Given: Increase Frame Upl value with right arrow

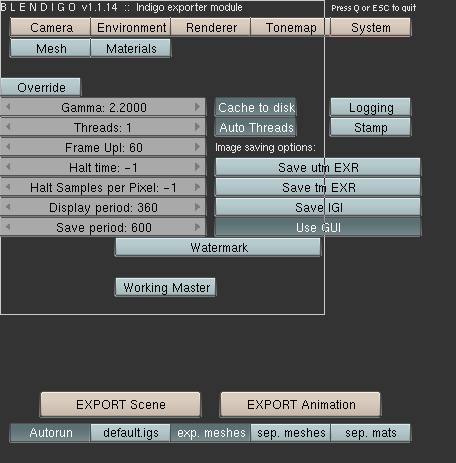Looking at the screenshot, I should point(197,147).
